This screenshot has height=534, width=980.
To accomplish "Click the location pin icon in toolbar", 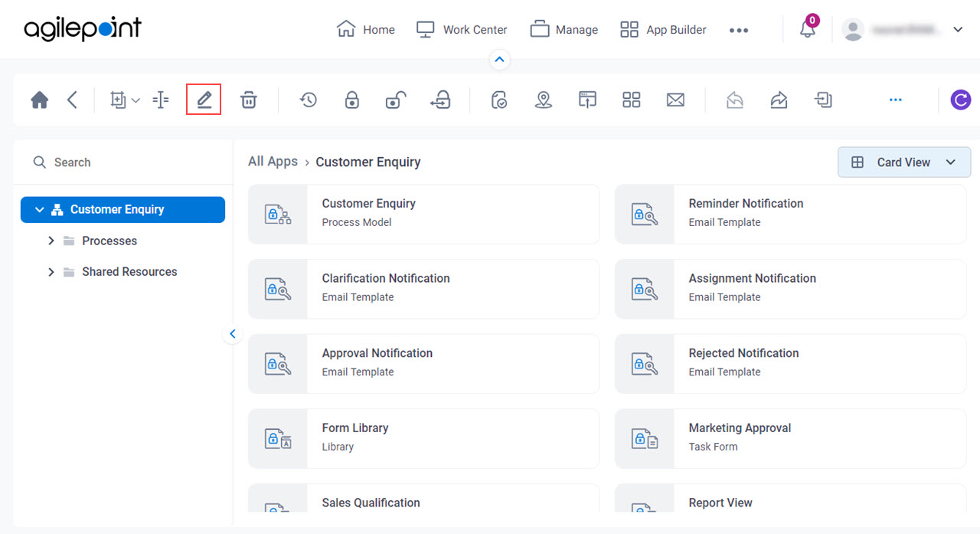I will 543,100.
